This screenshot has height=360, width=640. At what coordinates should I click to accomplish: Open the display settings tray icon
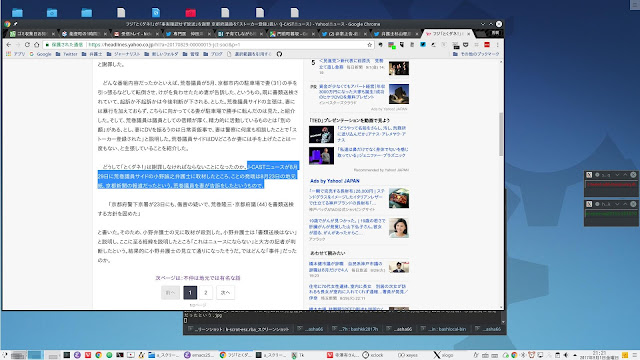coord(540,355)
